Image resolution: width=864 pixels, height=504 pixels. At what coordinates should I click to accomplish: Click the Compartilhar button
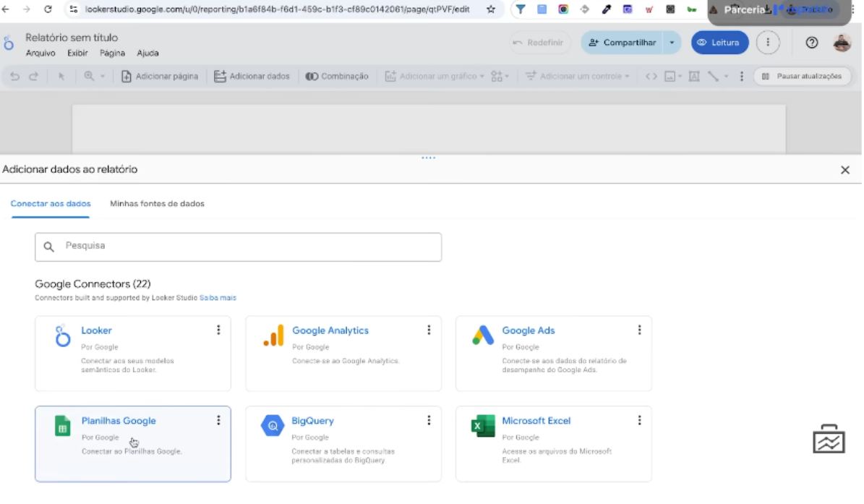tap(622, 43)
